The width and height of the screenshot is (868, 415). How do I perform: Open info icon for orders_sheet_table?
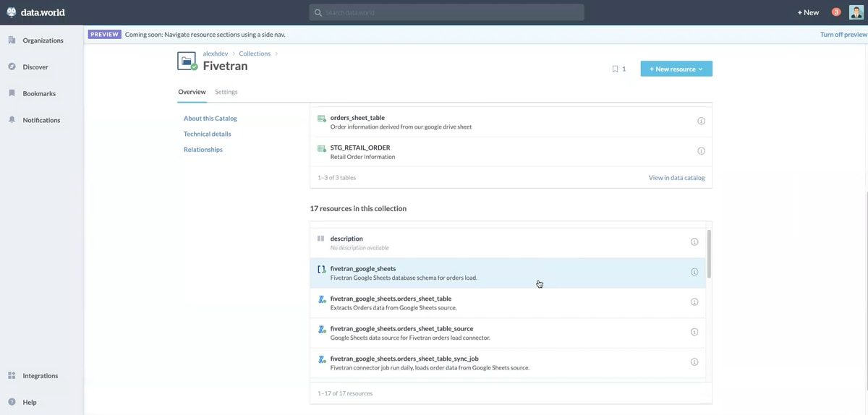[701, 121]
